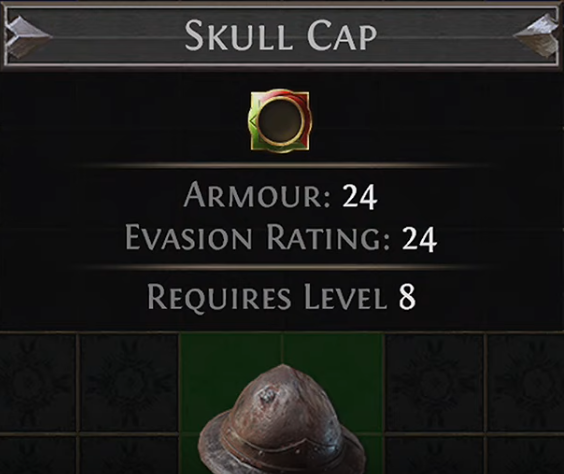
Task: Click upper-left green highlighted inventory cell
Action: click(231, 383)
